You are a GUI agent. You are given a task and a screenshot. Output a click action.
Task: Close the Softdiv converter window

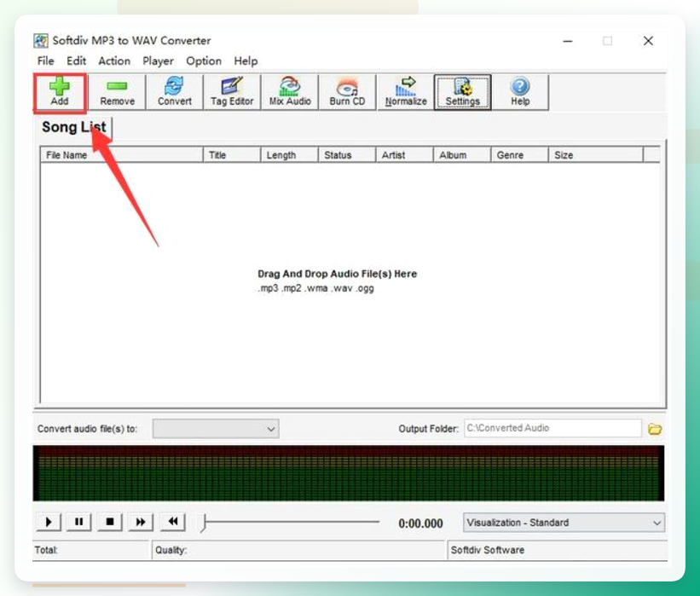(648, 41)
